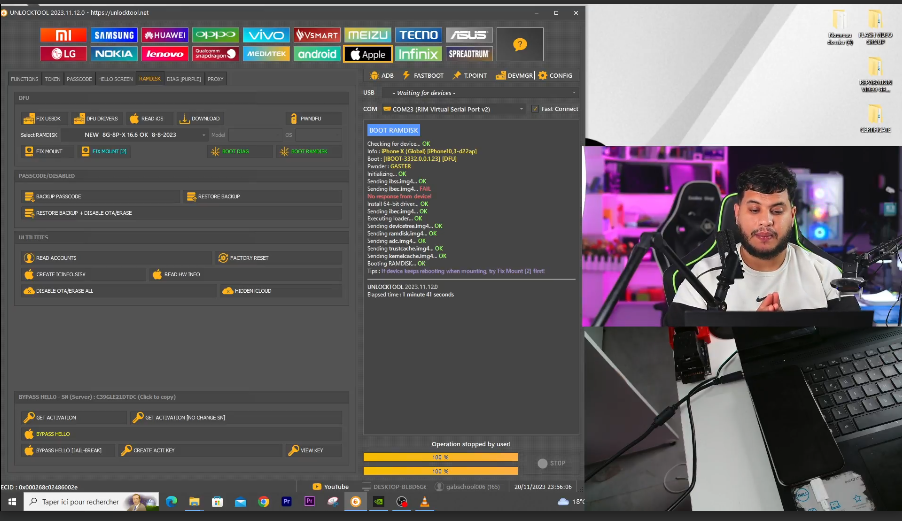Select the Vivo brand tile
The height and width of the screenshot is (521, 902).
(x=266, y=35)
